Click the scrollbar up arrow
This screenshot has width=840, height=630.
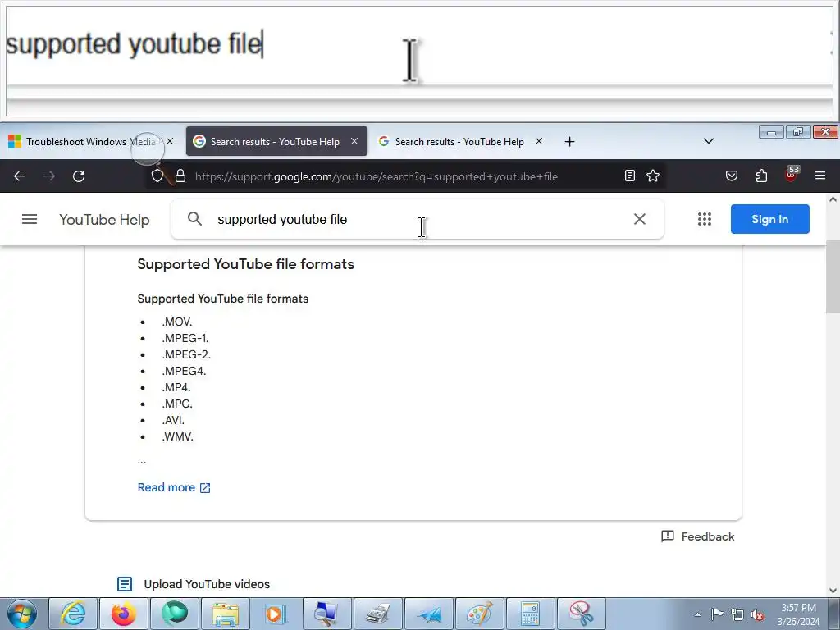(833, 199)
